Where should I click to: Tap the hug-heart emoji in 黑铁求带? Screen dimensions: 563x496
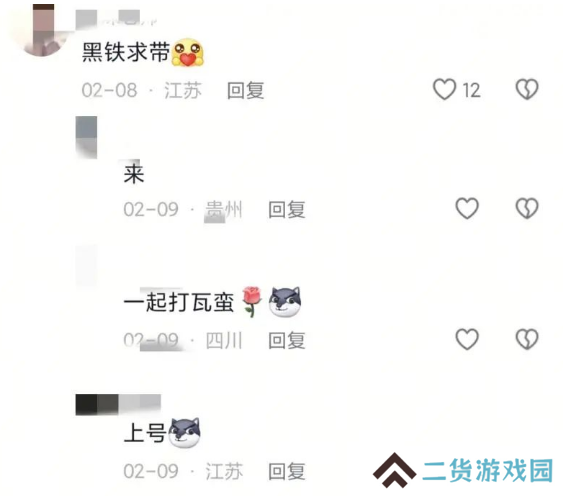click(188, 53)
